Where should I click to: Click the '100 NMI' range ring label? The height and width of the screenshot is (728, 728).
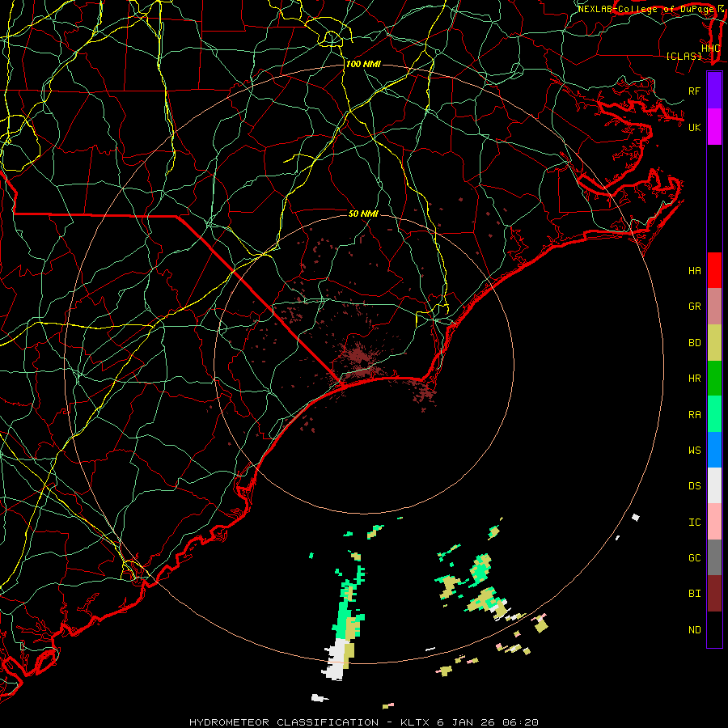click(363, 64)
